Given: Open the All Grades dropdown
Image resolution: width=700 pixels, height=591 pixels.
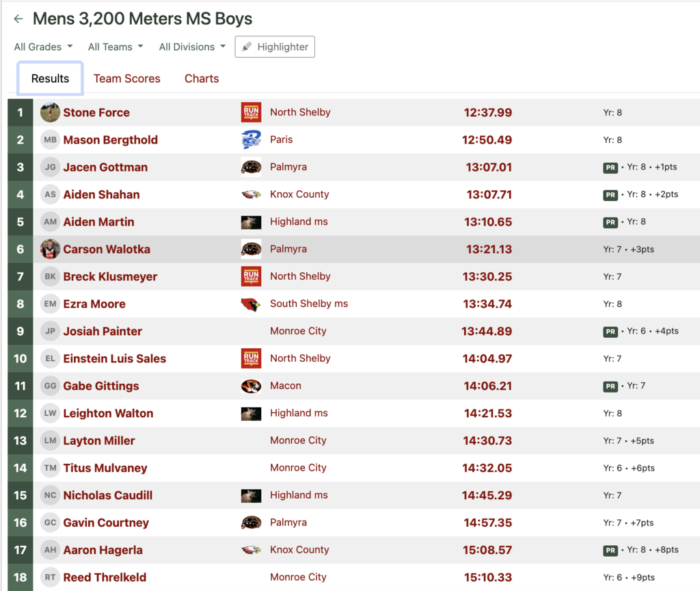Looking at the screenshot, I should (x=43, y=47).
